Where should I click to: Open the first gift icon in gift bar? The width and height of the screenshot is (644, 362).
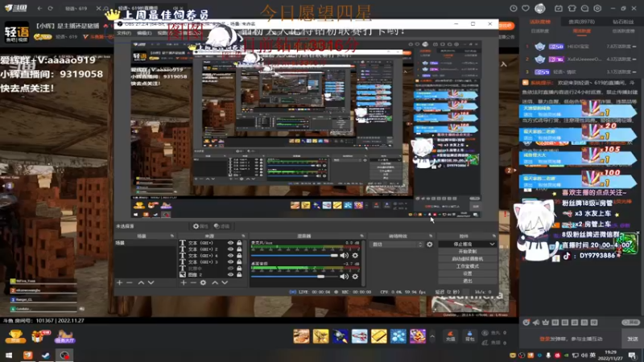301,336
